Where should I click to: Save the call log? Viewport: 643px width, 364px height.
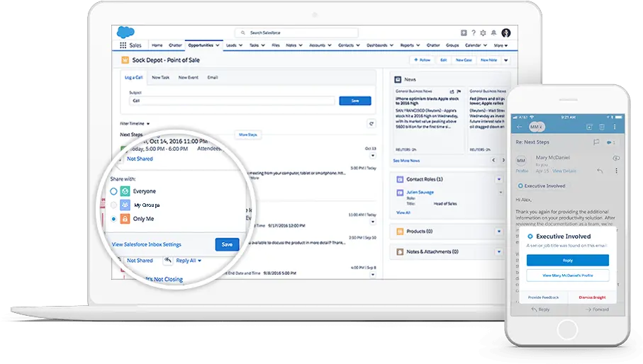click(355, 101)
